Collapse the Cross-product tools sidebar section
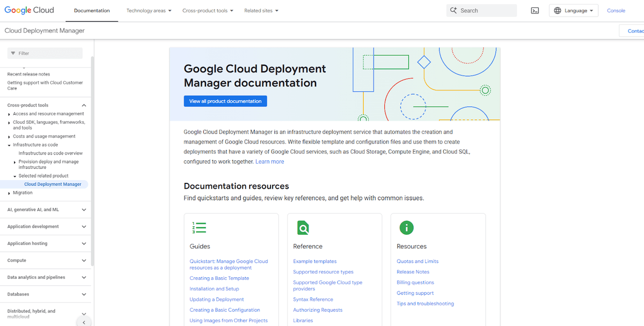Screen dimensions: 644x326 (84, 106)
